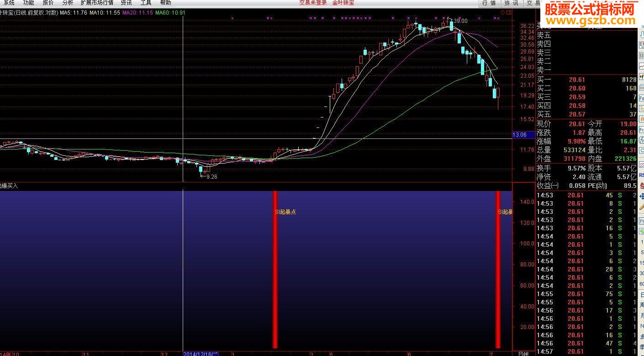
Task: Select the 14:55 tick with volume 75
Action: (586, 294)
